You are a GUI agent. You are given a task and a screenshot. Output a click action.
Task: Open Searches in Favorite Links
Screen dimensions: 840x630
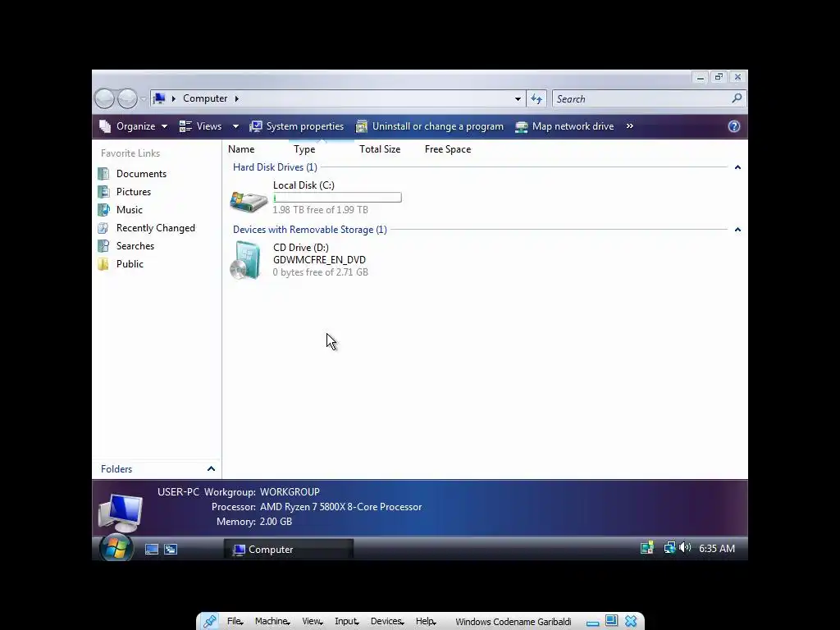pos(135,246)
